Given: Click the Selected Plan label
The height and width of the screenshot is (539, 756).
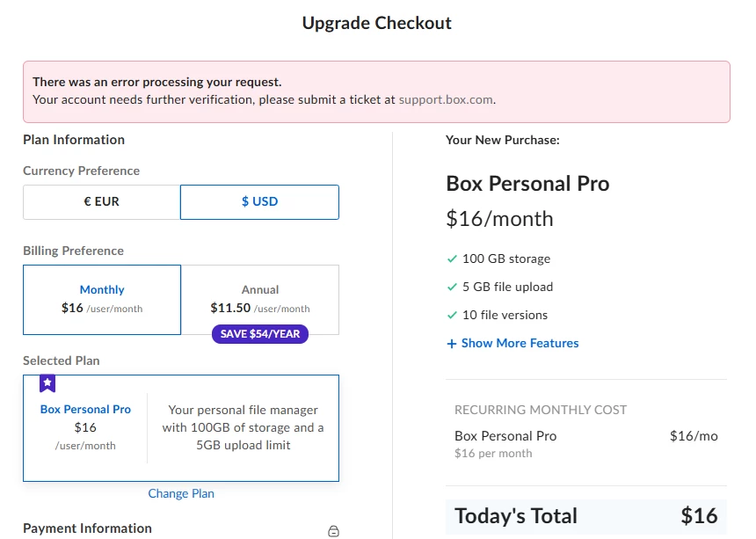Looking at the screenshot, I should click(62, 361).
